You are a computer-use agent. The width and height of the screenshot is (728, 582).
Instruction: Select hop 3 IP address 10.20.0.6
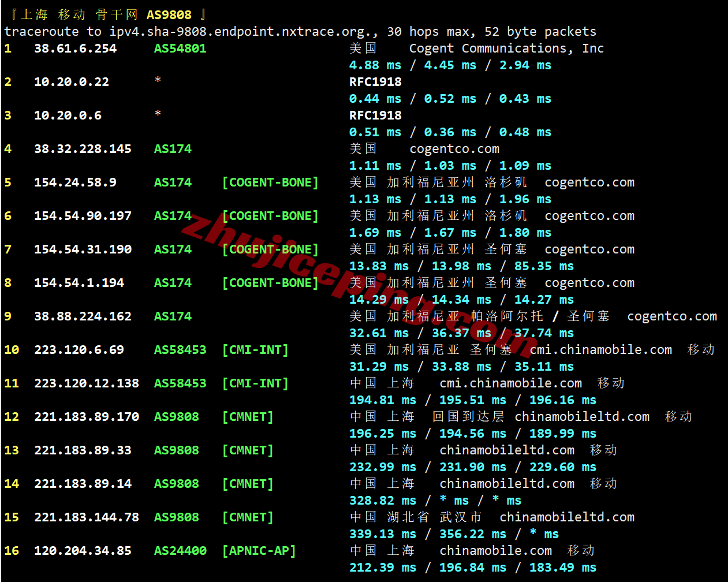(68, 115)
